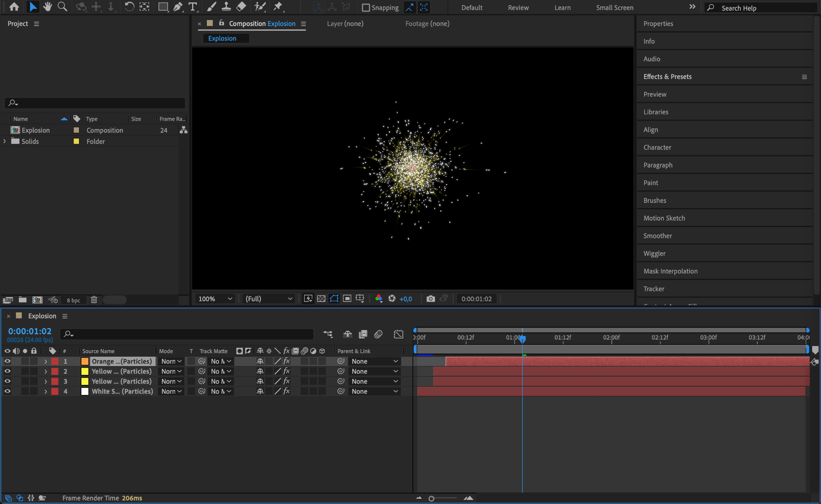Expand the Solids folder
Viewport: 821px width, 504px height.
point(5,142)
